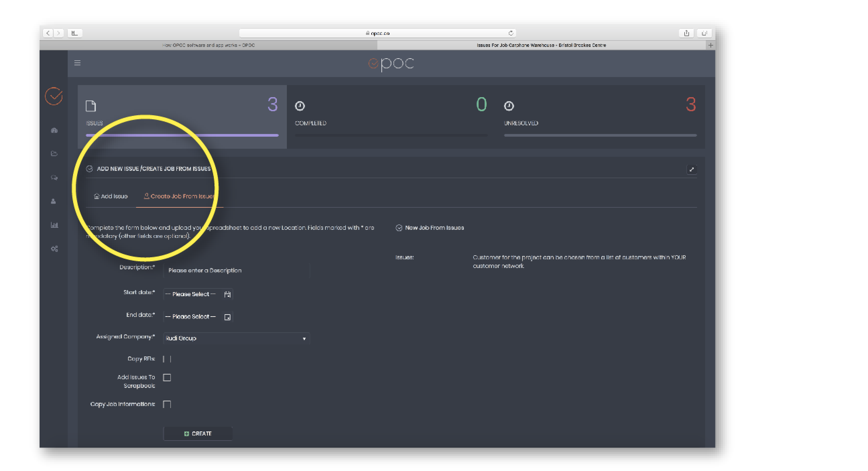Switch to How OPOC software works browser tab
Image resolution: width=868 pixels, height=471 pixels.
point(208,45)
